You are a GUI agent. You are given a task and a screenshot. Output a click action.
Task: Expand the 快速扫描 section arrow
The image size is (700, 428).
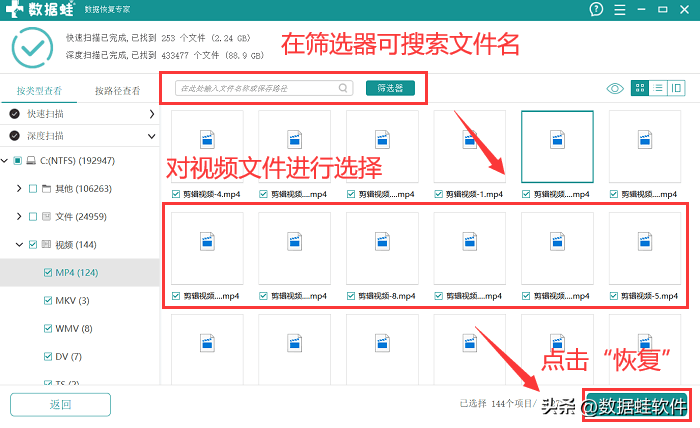click(x=152, y=114)
